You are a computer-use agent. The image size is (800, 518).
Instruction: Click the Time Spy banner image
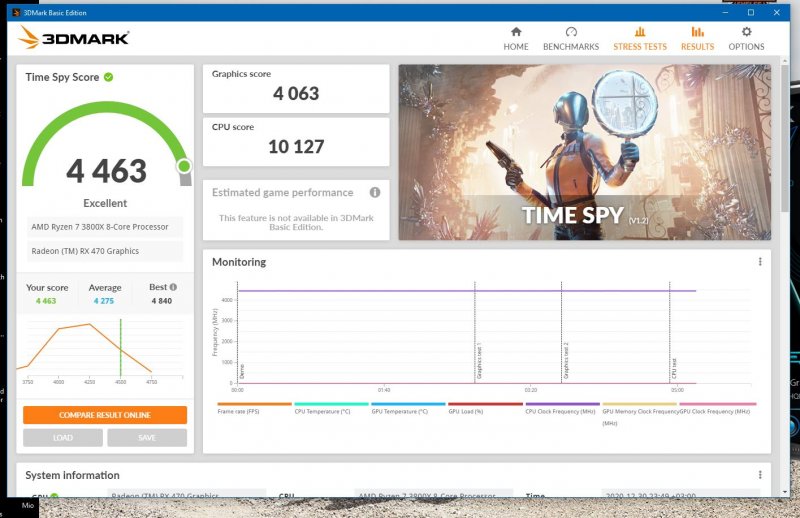pyautogui.click(x=585, y=152)
